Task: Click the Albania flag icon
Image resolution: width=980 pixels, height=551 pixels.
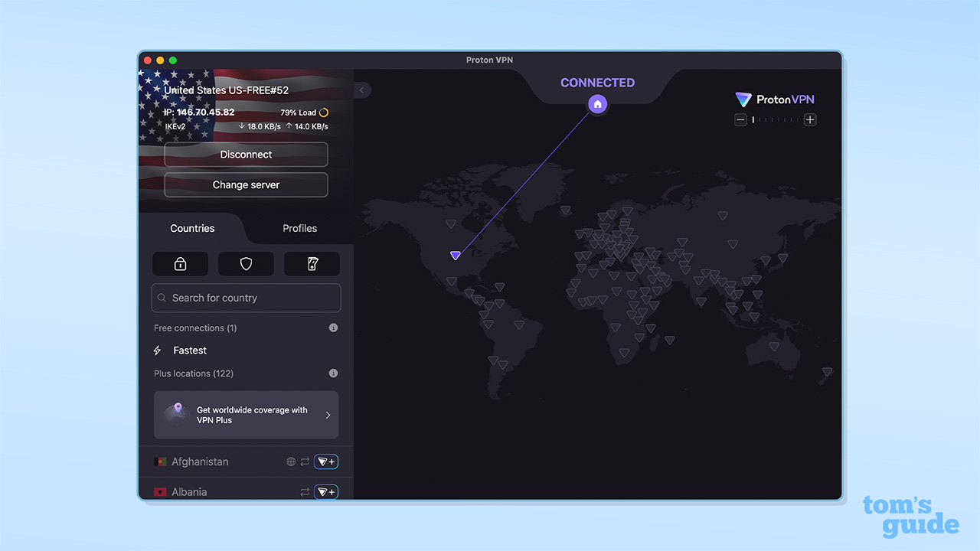Action: (x=160, y=492)
